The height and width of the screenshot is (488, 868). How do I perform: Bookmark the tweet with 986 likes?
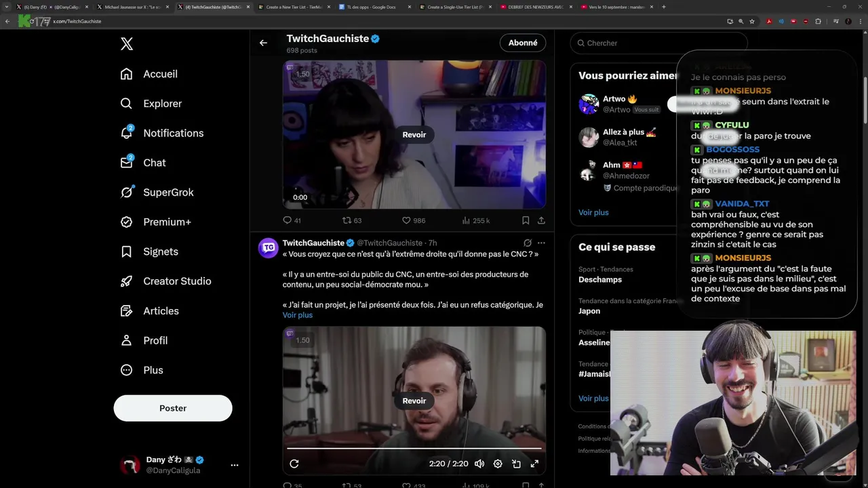(526, 220)
